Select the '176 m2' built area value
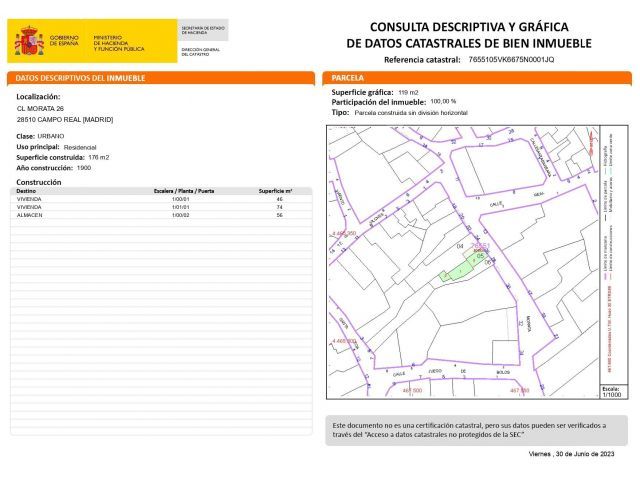Image resolution: width=640 pixels, height=480 pixels. point(99,157)
